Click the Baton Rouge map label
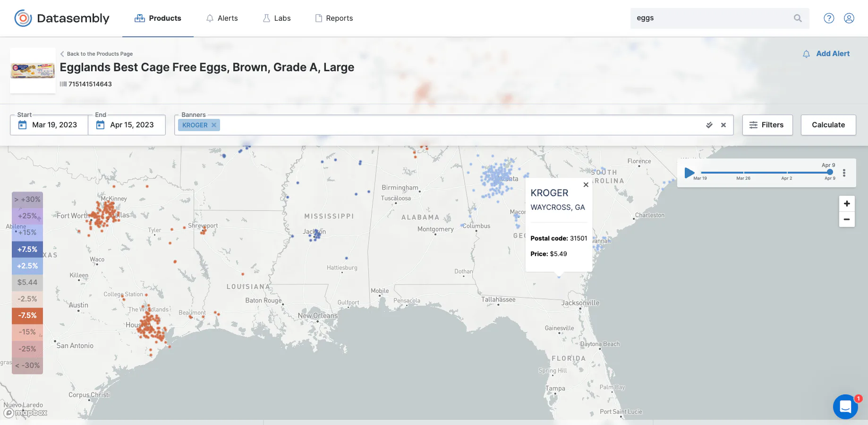The image size is (868, 425). click(264, 300)
